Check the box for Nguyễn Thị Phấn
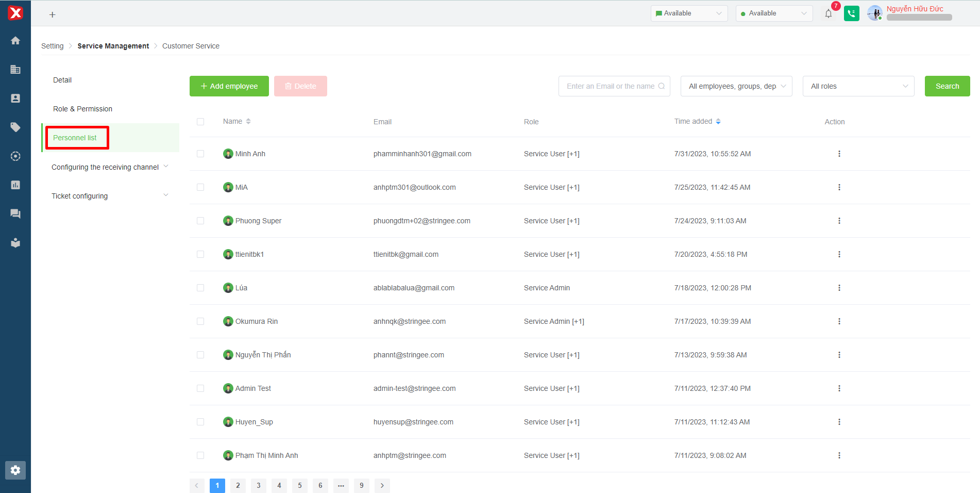 click(x=200, y=355)
